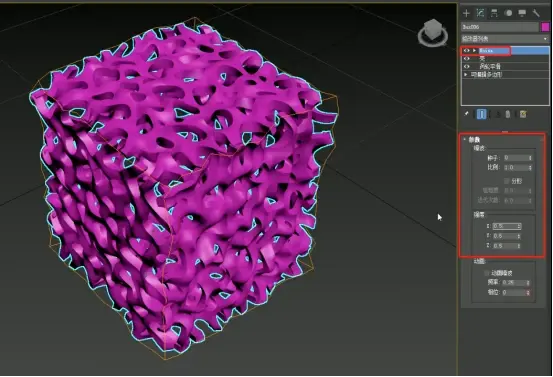Click the 相位 phase value field
Image resolution: width=553 pixels, height=377 pixels.
coord(513,293)
